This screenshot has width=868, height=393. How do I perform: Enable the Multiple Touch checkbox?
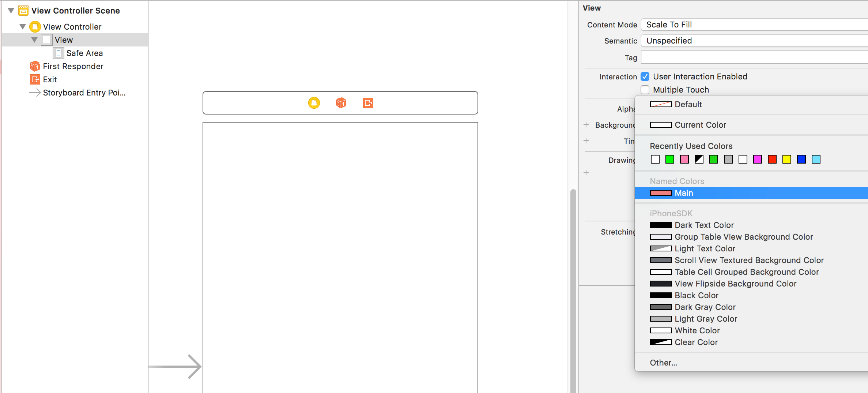tap(645, 90)
